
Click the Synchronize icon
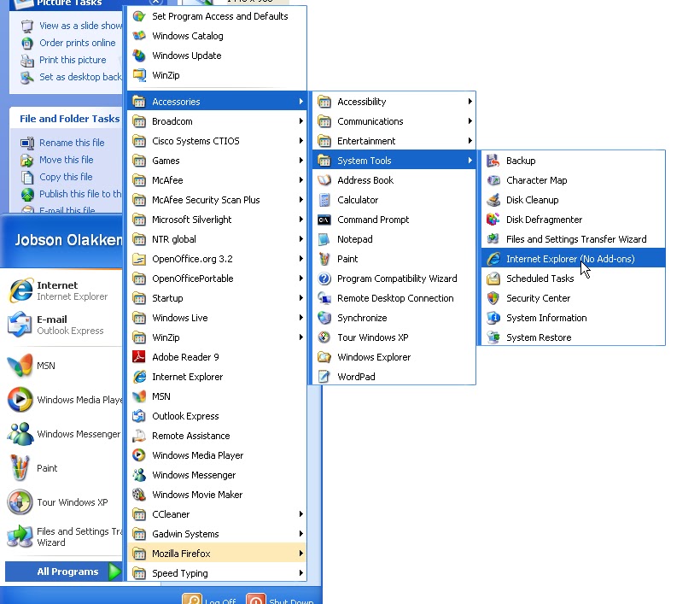point(324,318)
